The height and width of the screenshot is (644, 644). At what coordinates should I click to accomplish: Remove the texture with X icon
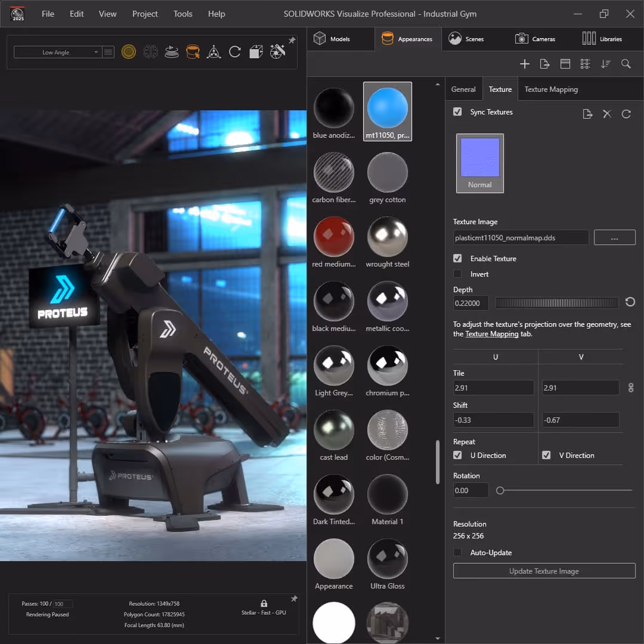(607, 114)
